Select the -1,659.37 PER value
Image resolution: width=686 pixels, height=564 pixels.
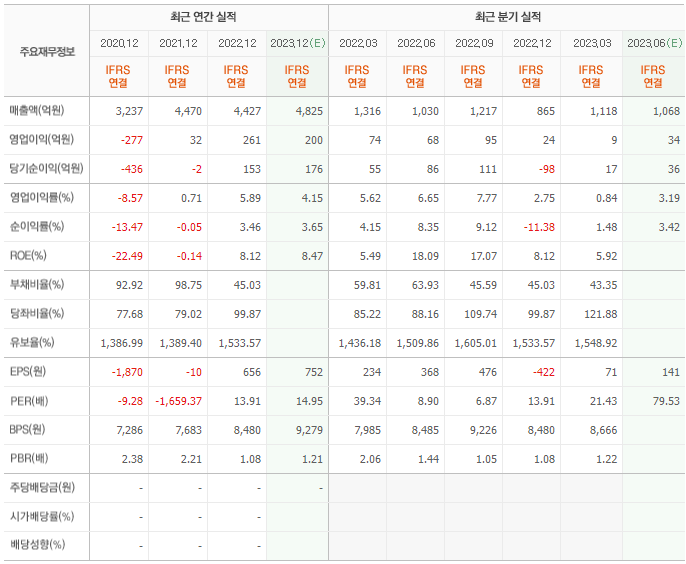coord(178,401)
